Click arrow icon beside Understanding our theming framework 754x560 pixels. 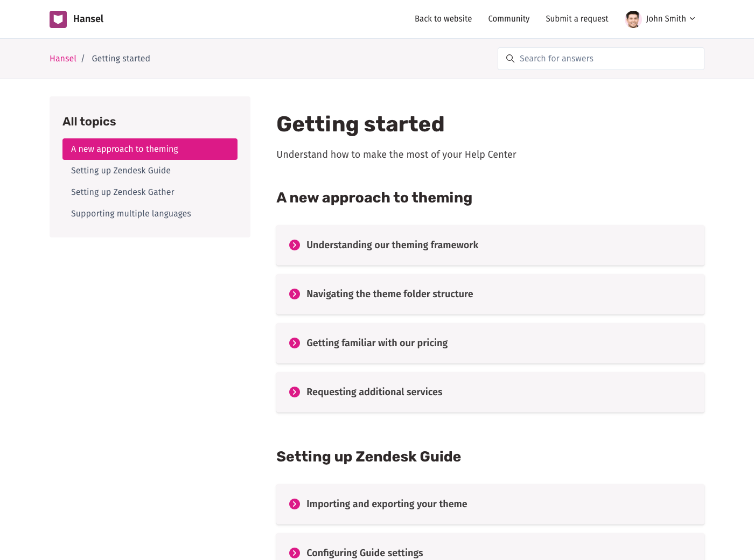coord(295,245)
